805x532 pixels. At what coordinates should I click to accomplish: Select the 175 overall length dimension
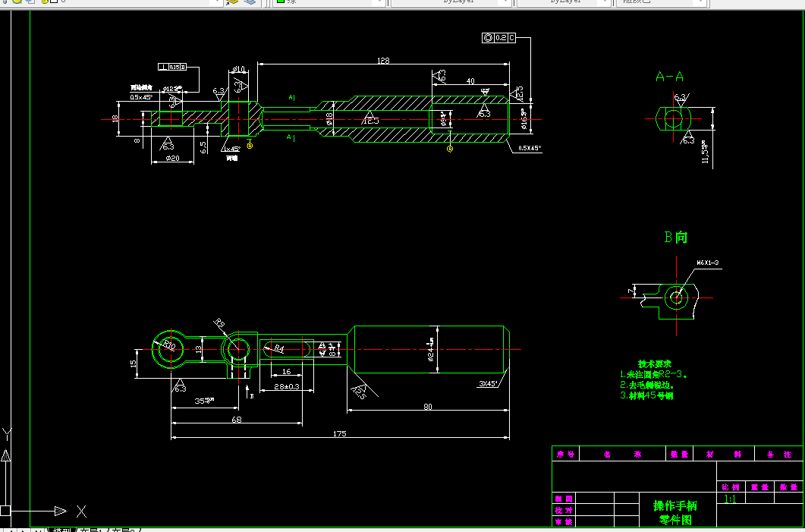(339, 433)
